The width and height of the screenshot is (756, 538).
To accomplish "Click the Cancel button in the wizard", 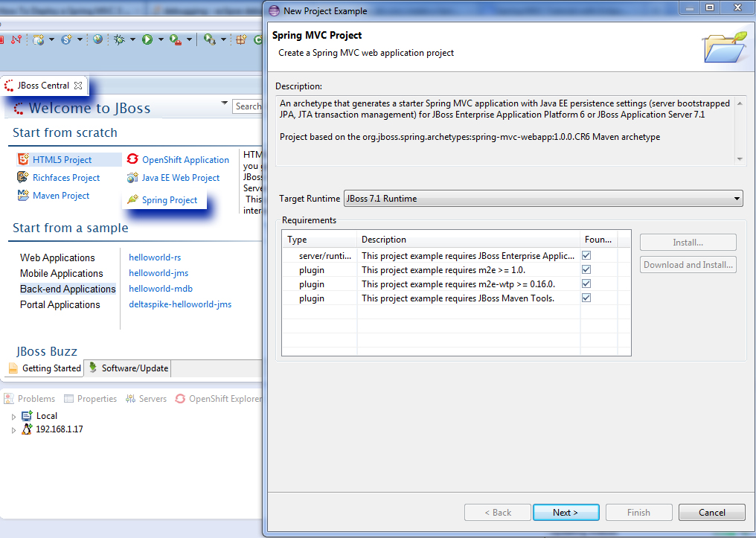I will tap(711, 513).
